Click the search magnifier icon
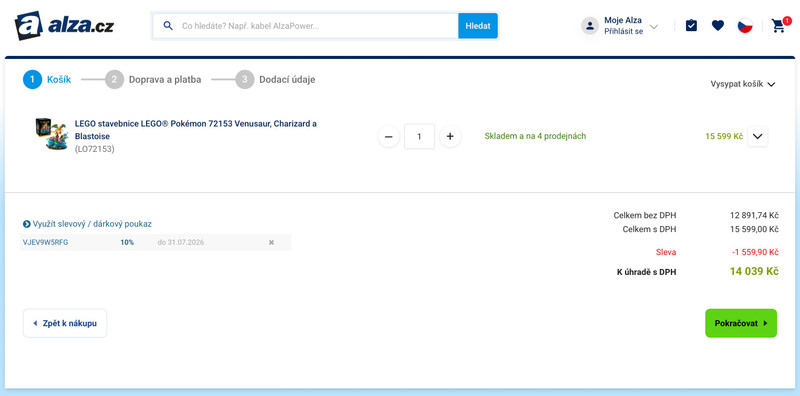 (168, 26)
